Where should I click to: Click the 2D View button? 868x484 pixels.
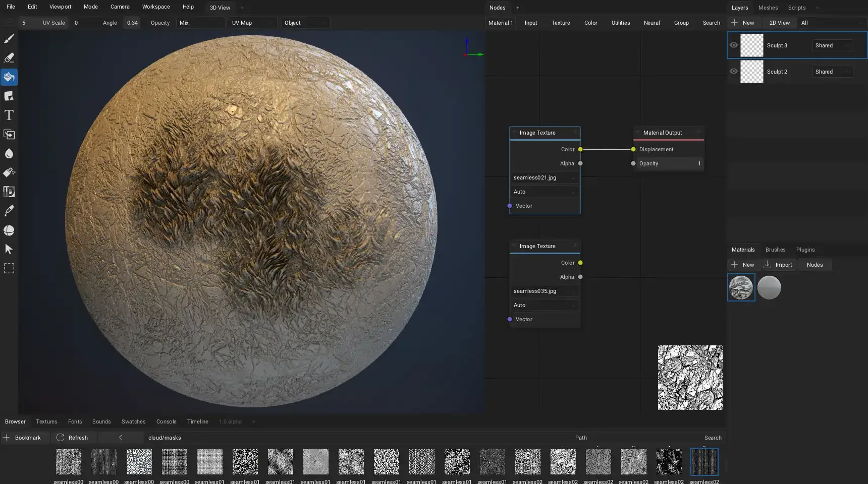779,23
